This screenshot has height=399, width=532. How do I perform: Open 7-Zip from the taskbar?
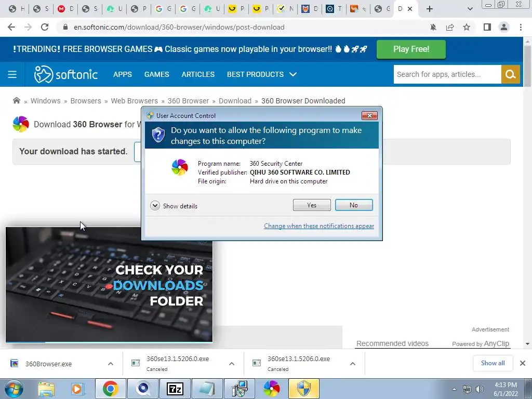175,389
